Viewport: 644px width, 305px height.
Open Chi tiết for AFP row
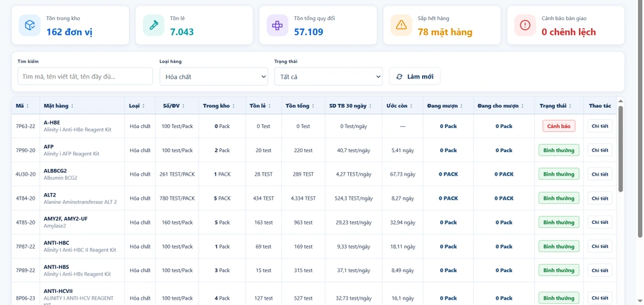[600, 150]
